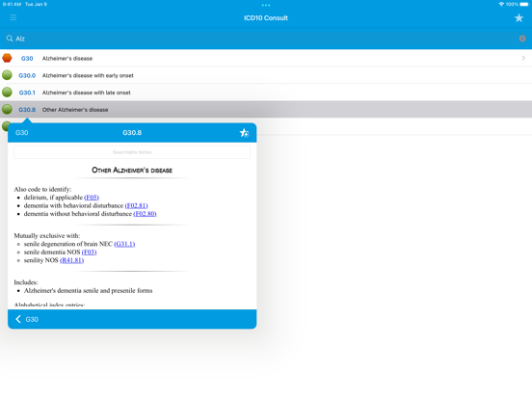Click 'Mutually exclusive with:' text
This screenshot has height=399, width=532.
pyautogui.click(x=47, y=235)
